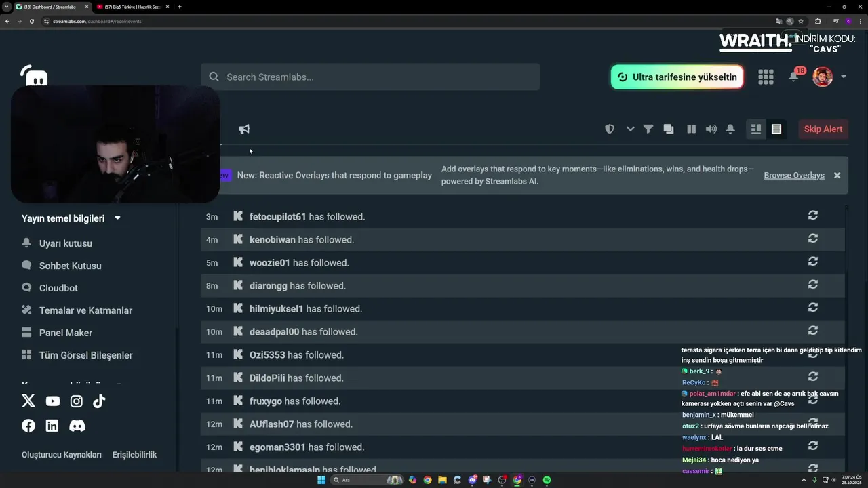Click the browser address bar URL
The height and width of the screenshot is (488, 868).
[x=97, y=21]
